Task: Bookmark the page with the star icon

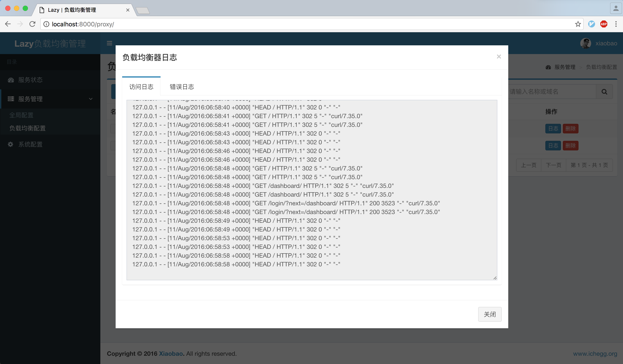Action: tap(578, 24)
